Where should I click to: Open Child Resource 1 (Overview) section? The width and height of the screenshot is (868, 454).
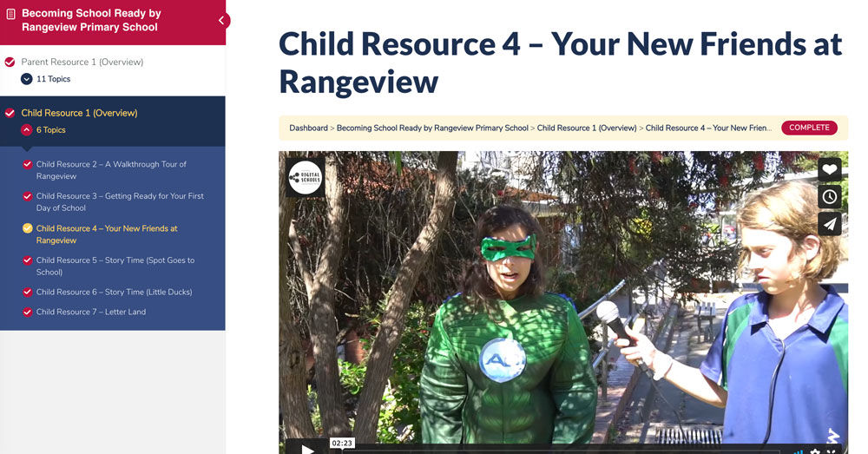pyautogui.click(x=79, y=113)
